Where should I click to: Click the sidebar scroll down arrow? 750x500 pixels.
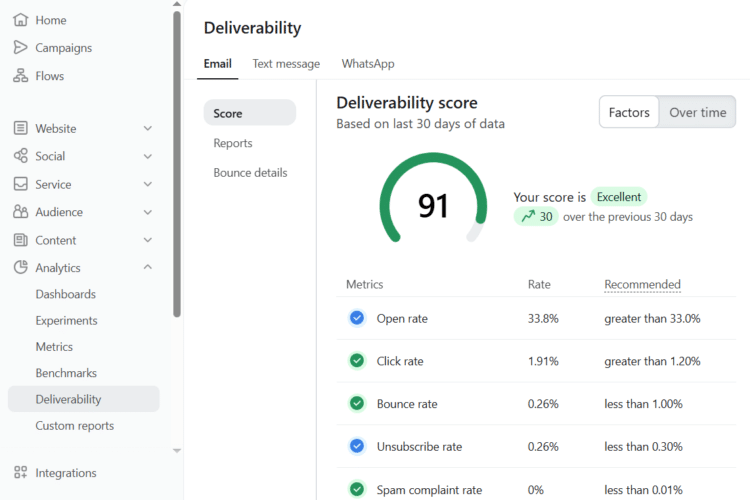[177, 450]
